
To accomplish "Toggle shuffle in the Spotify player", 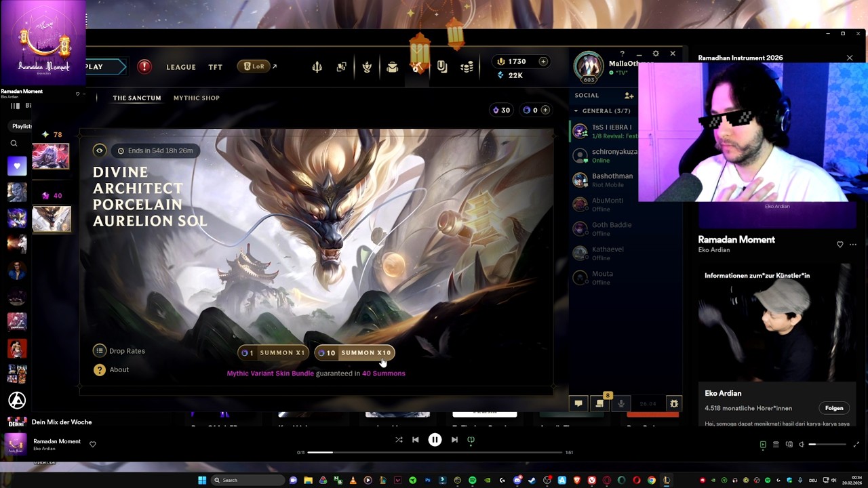I will 399,439.
